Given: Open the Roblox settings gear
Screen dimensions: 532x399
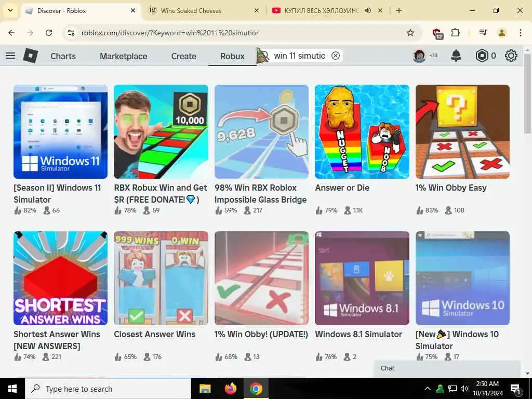Looking at the screenshot, I should coord(511,56).
